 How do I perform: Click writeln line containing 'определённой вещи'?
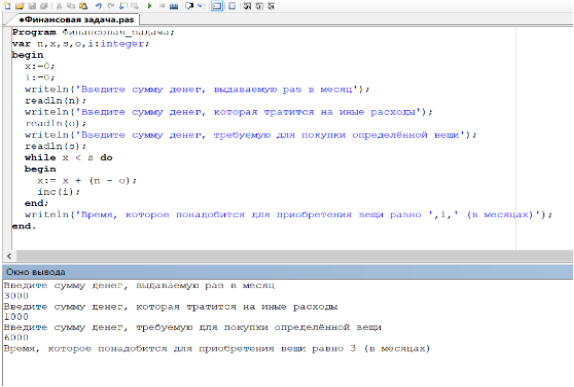tap(250, 135)
